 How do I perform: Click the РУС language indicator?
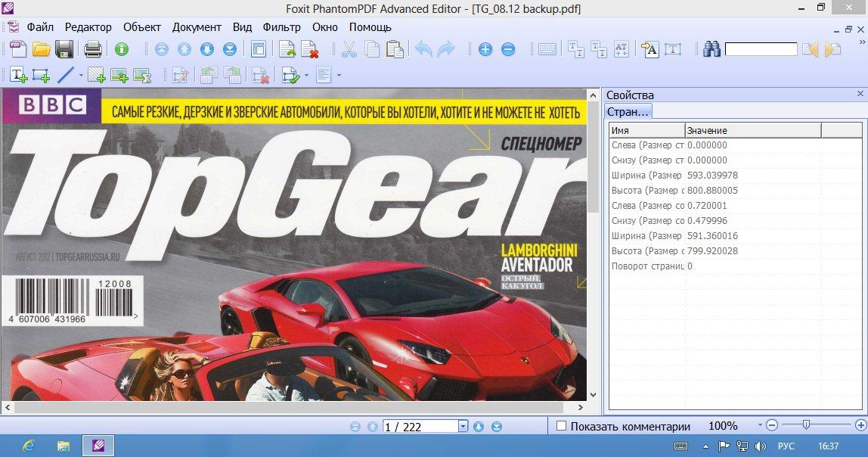pyautogui.click(x=786, y=446)
